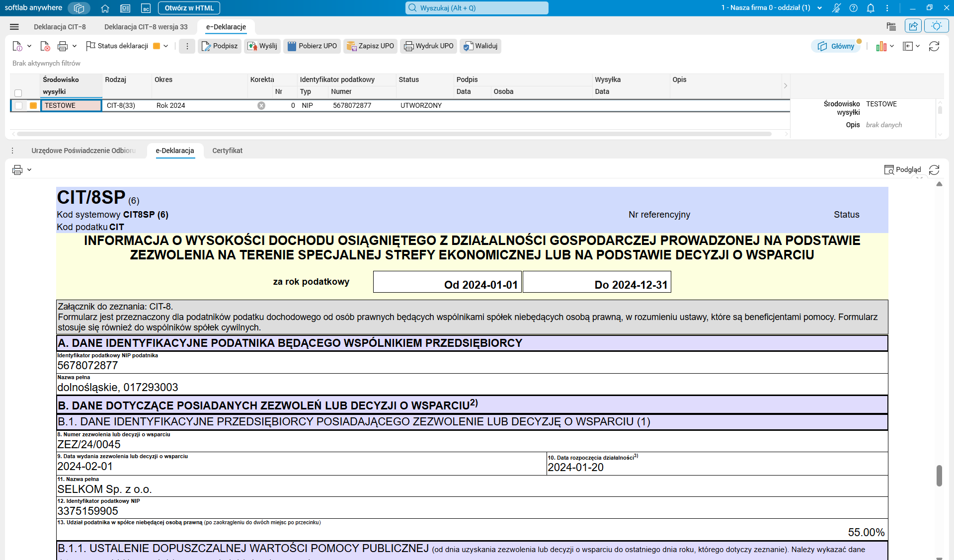The image size is (954, 560).
Task: Click the home icon in title bar
Action: pos(105,8)
